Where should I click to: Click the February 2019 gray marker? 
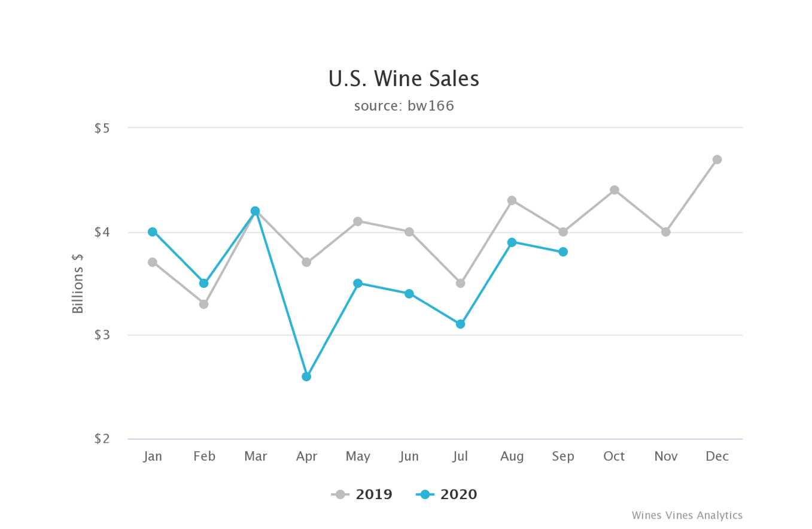tap(204, 304)
